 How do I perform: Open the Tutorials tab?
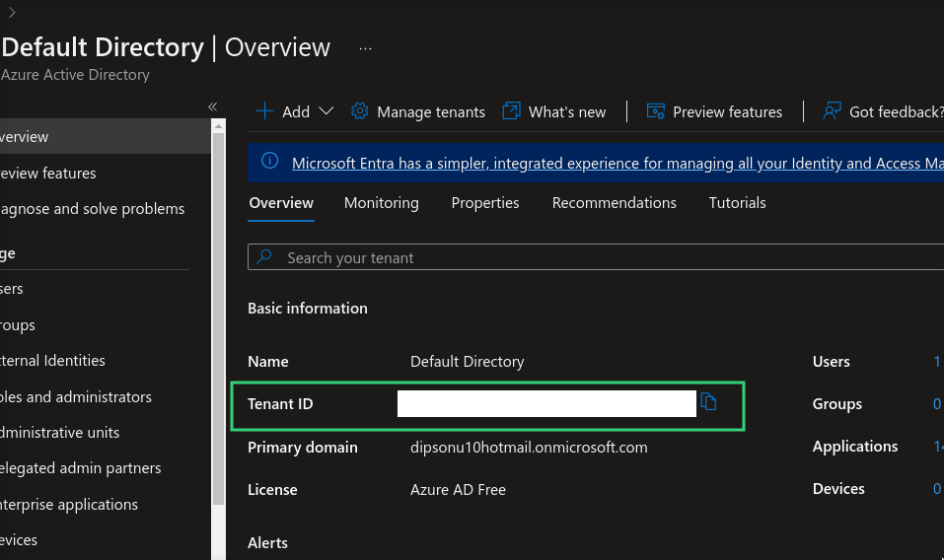click(x=737, y=203)
